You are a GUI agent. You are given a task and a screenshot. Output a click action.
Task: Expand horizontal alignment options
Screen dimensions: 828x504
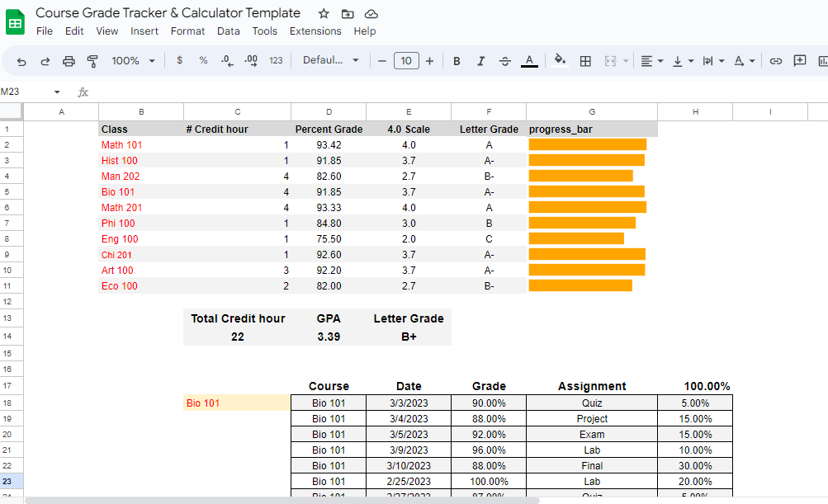click(660, 60)
